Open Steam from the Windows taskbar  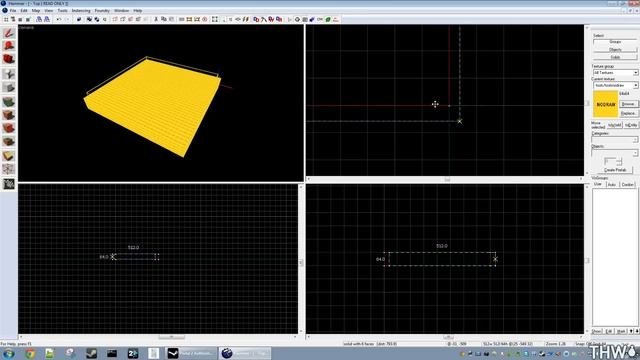(x=91, y=353)
